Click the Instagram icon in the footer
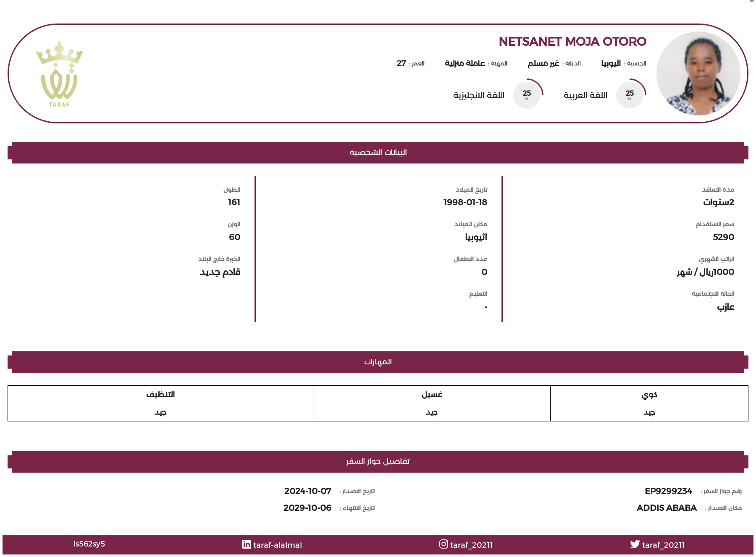 [x=444, y=544]
